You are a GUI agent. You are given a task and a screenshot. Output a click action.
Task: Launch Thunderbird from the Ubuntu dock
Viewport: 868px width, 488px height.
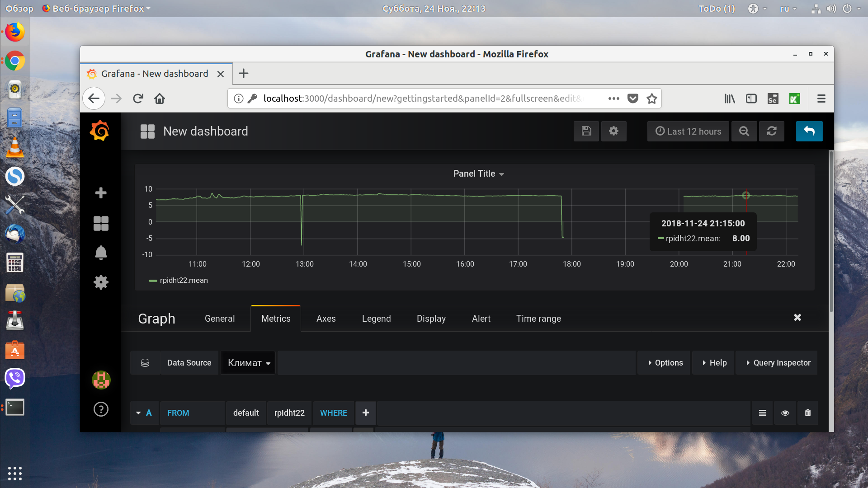(15, 234)
